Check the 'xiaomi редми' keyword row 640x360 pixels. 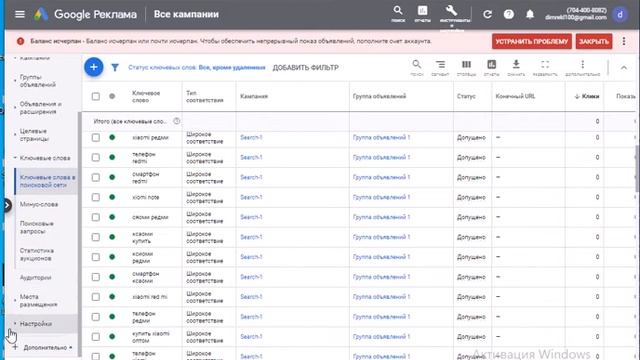tap(96, 138)
